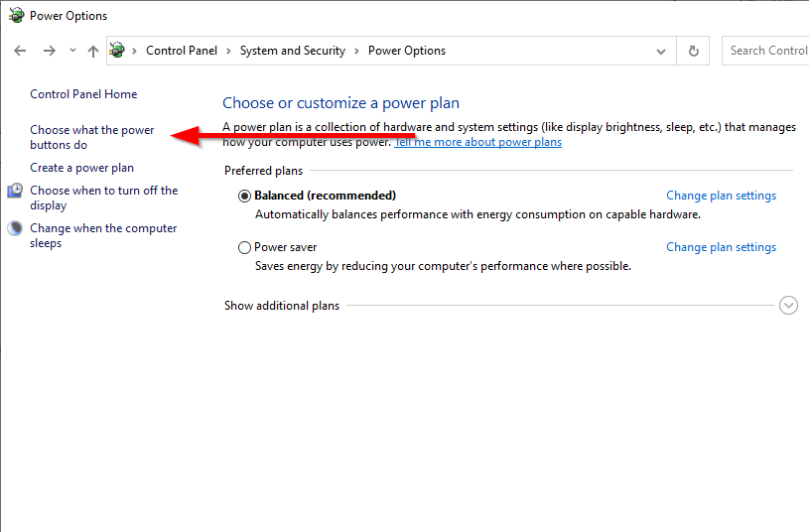
Task: Click the Search Control Panel field
Action: 767,51
